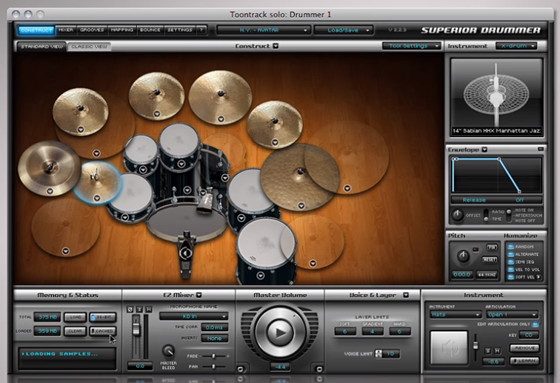Open the Tool Settings dropdown

tap(411, 46)
